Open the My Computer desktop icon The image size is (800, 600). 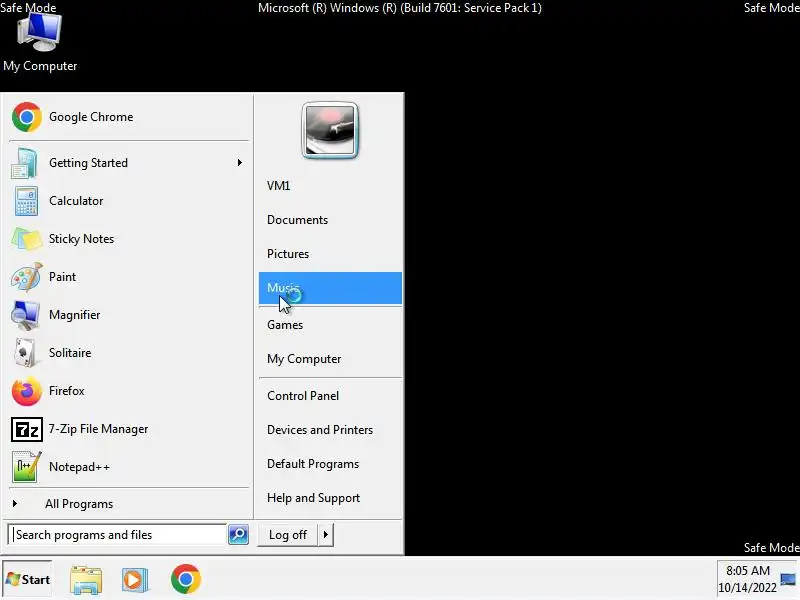pos(40,32)
